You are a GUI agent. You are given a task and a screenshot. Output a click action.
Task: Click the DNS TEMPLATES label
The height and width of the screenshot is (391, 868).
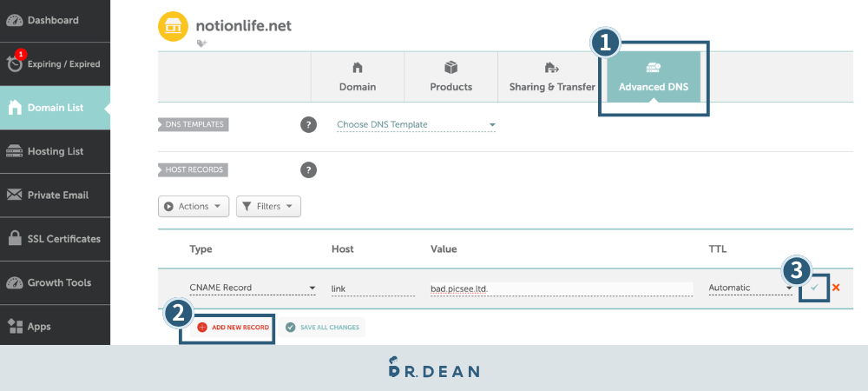(194, 124)
